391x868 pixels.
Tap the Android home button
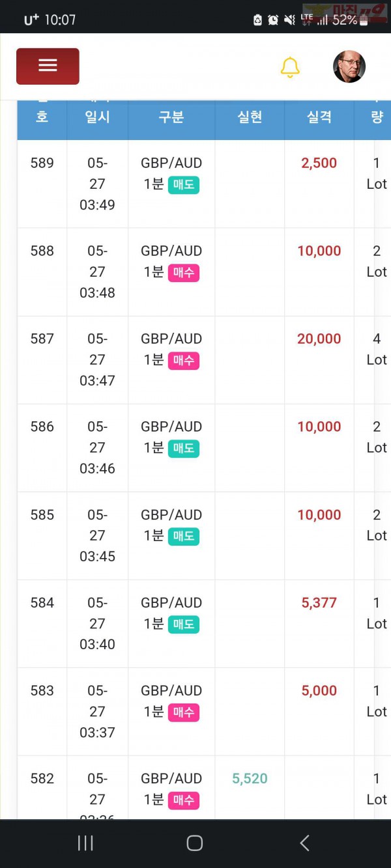pos(194,843)
